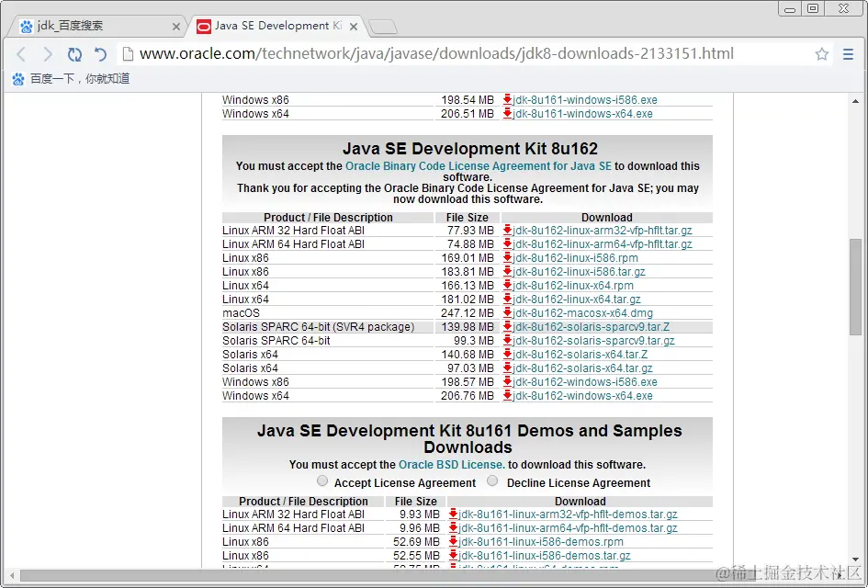
Task: Go forward to the next page
Action: pos(48,53)
